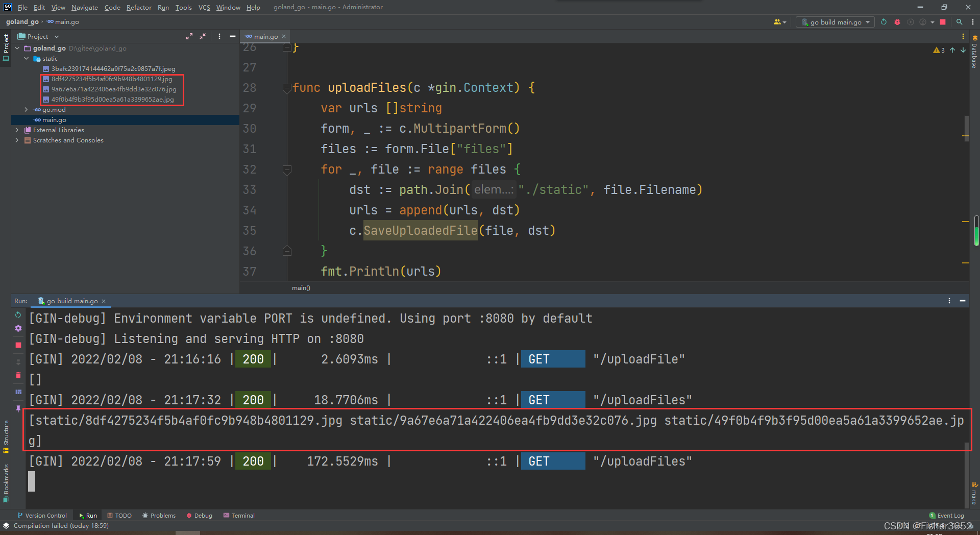Open the File menu
The image size is (980, 535).
pos(22,7)
